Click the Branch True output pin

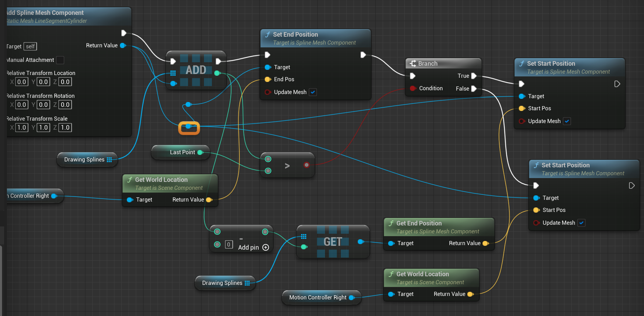(474, 76)
